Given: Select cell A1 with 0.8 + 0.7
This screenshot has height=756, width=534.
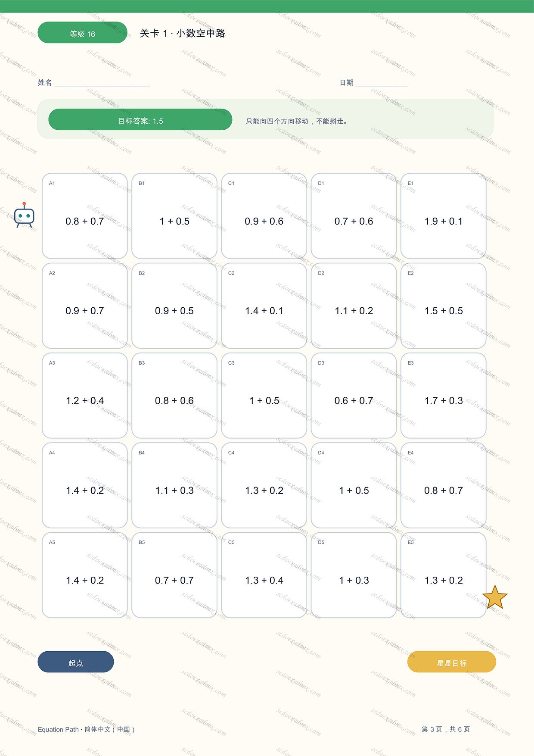Looking at the screenshot, I should (85, 216).
